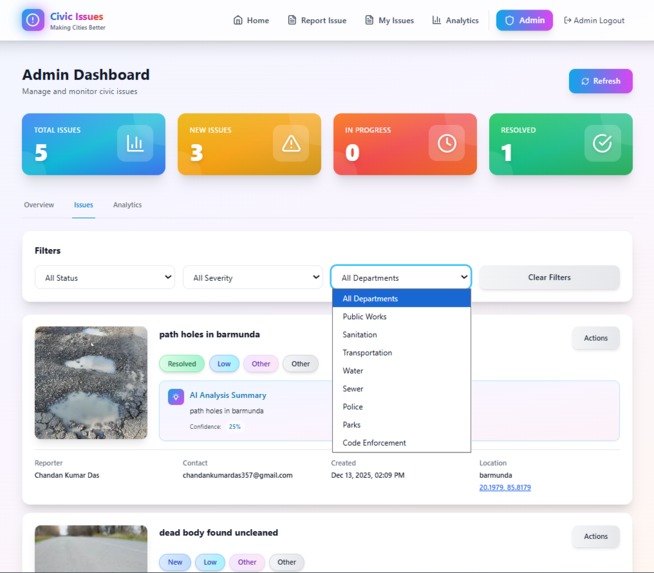Open Report Issue page
654x573 pixels.
click(317, 20)
